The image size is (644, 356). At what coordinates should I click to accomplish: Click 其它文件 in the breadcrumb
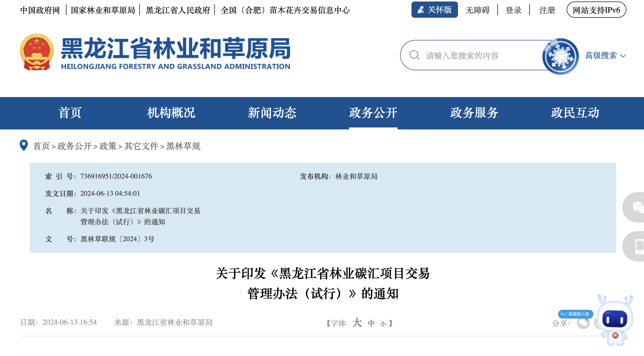pos(141,146)
